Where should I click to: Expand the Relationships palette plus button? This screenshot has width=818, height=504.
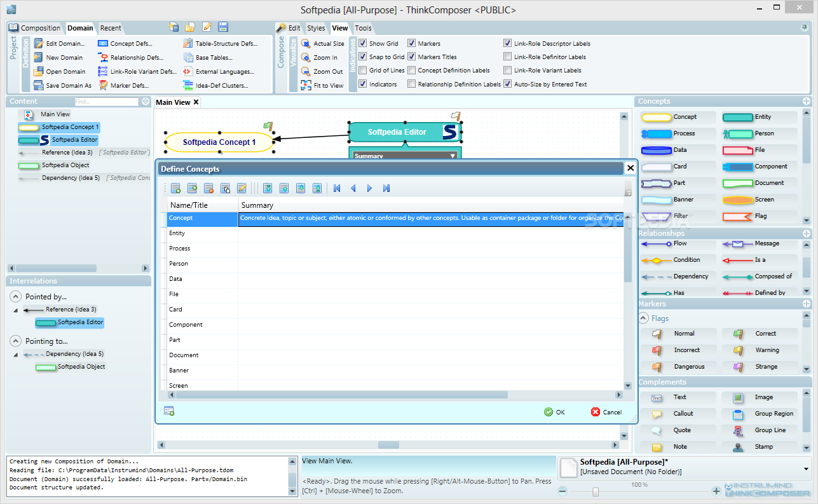click(x=807, y=234)
